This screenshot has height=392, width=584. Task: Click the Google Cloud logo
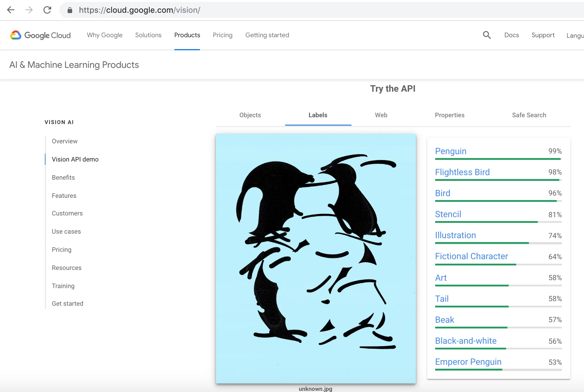click(40, 35)
